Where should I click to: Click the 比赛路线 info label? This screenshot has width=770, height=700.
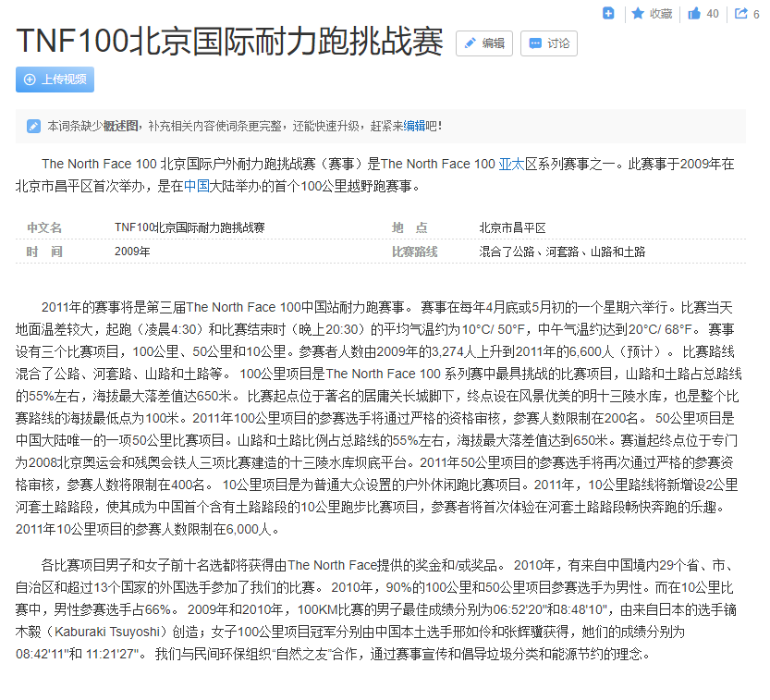414,252
